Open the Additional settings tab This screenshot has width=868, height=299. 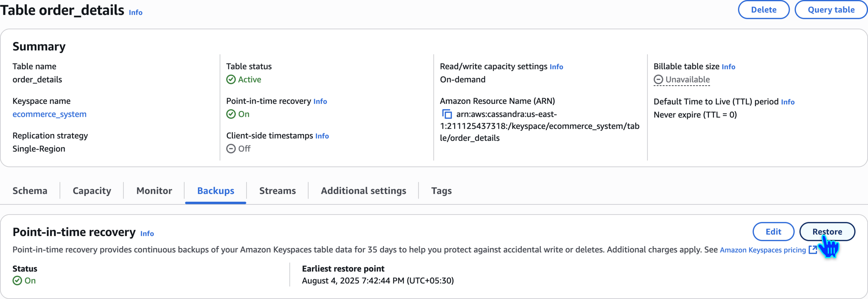point(364,191)
